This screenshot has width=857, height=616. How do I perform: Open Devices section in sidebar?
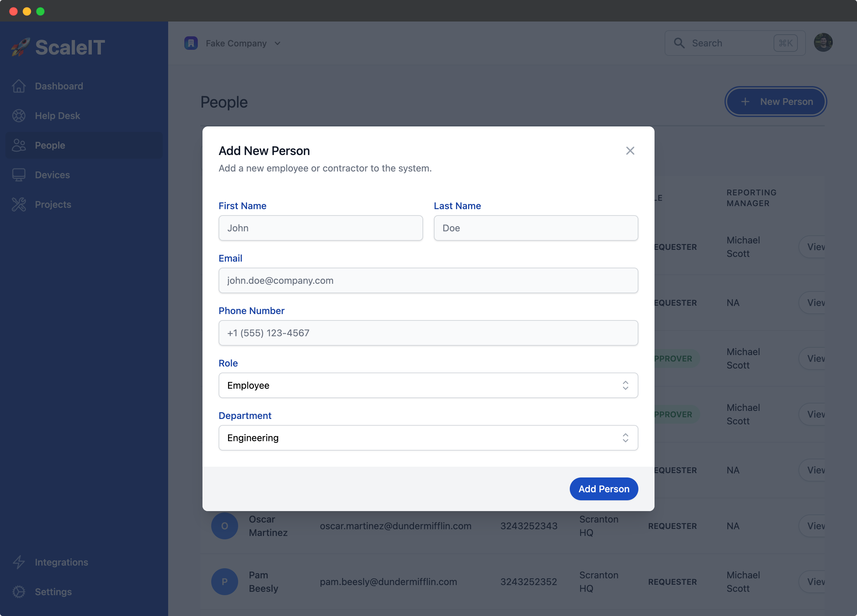pyautogui.click(x=52, y=174)
